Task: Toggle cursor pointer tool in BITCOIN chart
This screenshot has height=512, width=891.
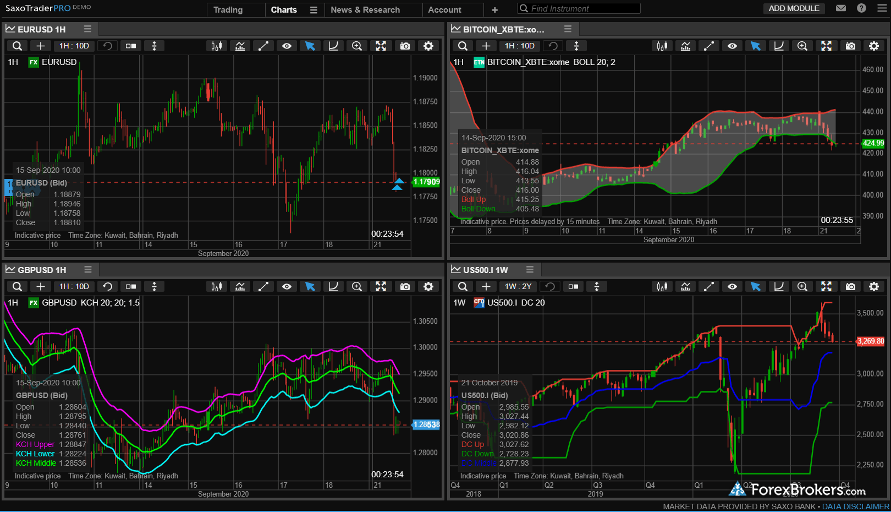Action: (x=755, y=46)
